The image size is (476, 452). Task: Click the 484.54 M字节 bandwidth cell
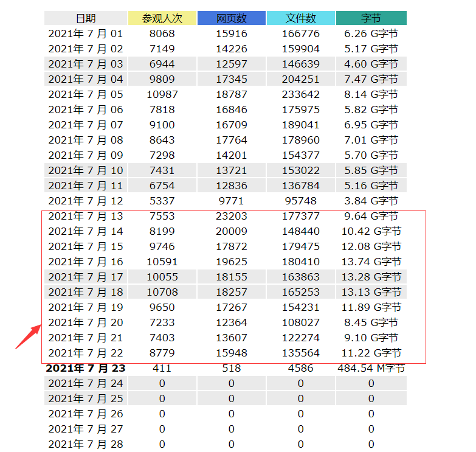371,368
